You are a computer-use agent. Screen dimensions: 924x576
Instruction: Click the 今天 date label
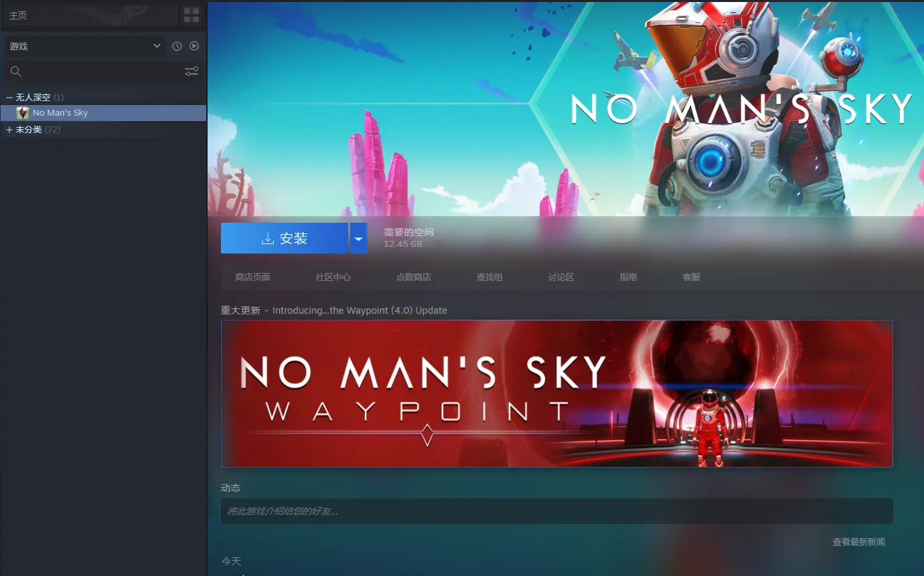(x=231, y=561)
